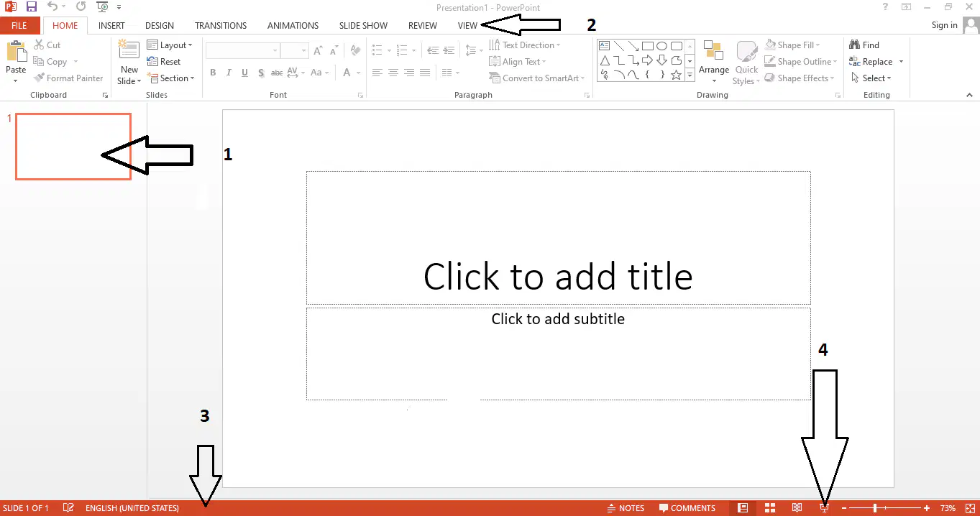Pick the straight Line shape
980x516 pixels.
pyautogui.click(x=618, y=45)
